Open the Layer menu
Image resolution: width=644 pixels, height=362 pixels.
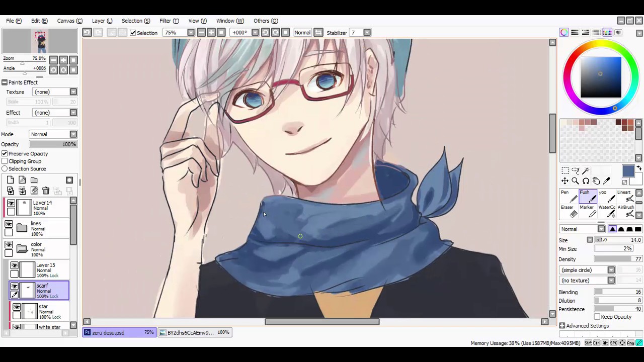[x=102, y=21]
